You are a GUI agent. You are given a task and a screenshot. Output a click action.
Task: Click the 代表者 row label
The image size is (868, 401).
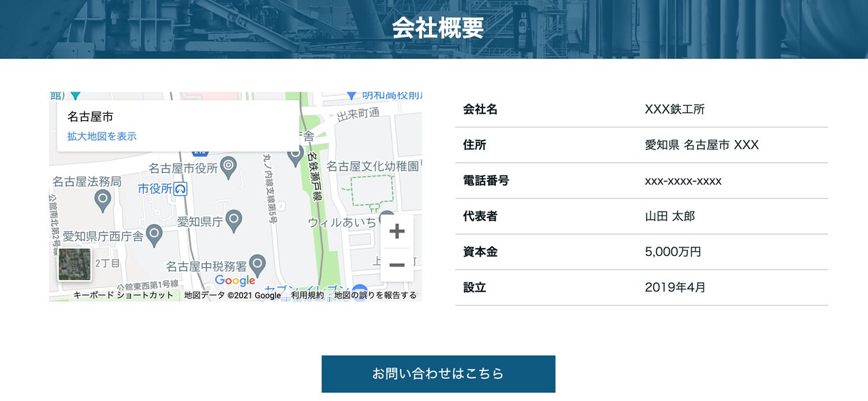coord(480,216)
